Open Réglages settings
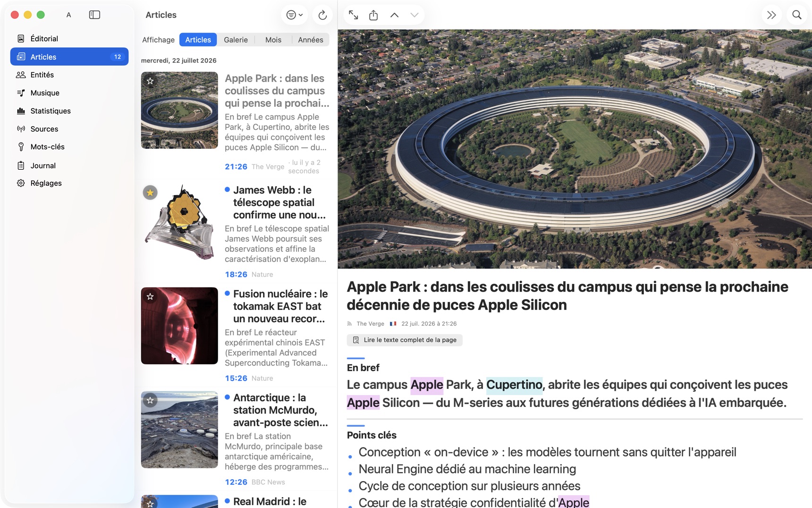Image resolution: width=812 pixels, height=508 pixels. click(x=69, y=183)
